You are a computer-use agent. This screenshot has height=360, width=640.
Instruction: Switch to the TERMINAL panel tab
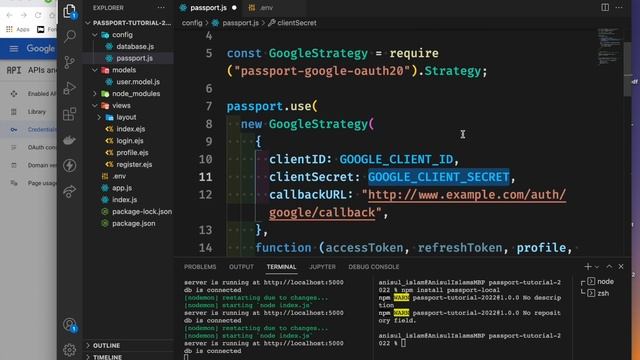[x=281, y=267]
